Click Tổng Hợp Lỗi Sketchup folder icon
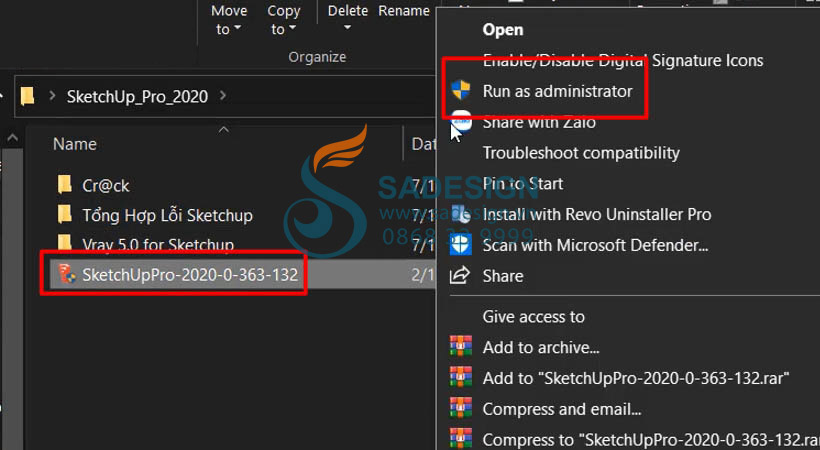 [65, 215]
